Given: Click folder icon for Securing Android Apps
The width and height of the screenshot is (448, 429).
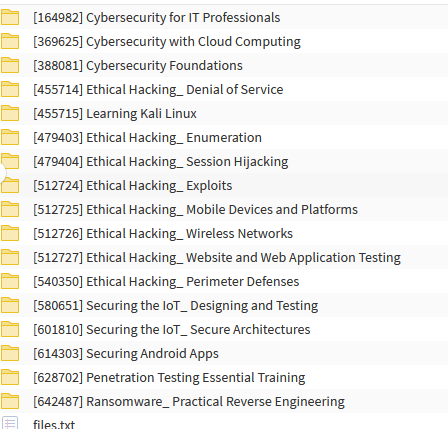Looking at the screenshot, I should (x=10, y=353).
